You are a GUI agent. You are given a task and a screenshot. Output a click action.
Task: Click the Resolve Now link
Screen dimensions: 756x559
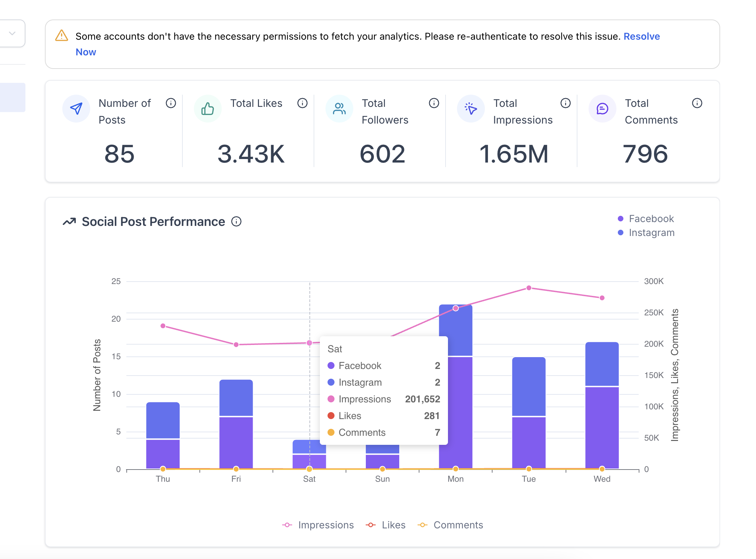pos(641,36)
